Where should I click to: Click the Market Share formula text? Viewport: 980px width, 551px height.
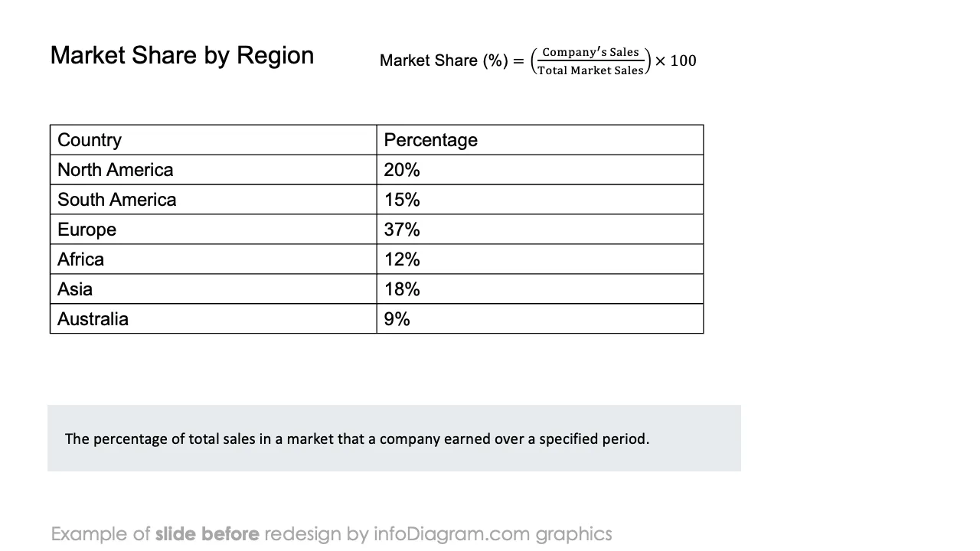(538, 60)
